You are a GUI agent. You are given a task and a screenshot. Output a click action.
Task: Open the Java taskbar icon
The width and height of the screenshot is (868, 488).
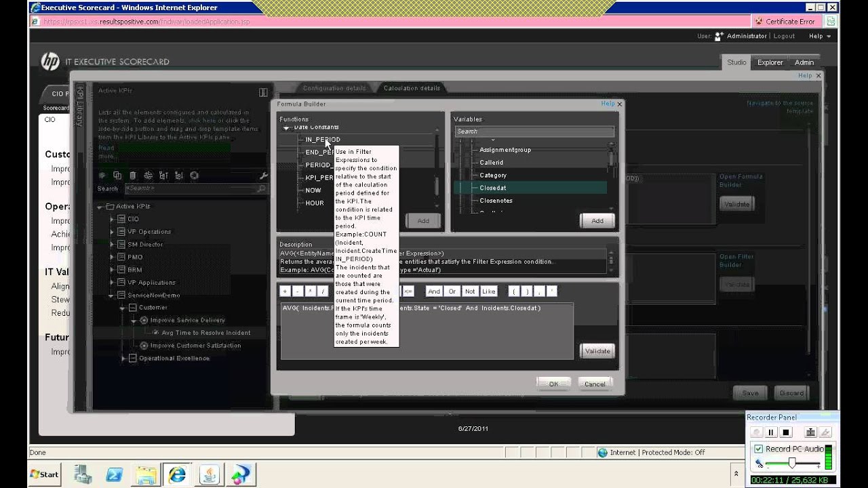pos(209,474)
